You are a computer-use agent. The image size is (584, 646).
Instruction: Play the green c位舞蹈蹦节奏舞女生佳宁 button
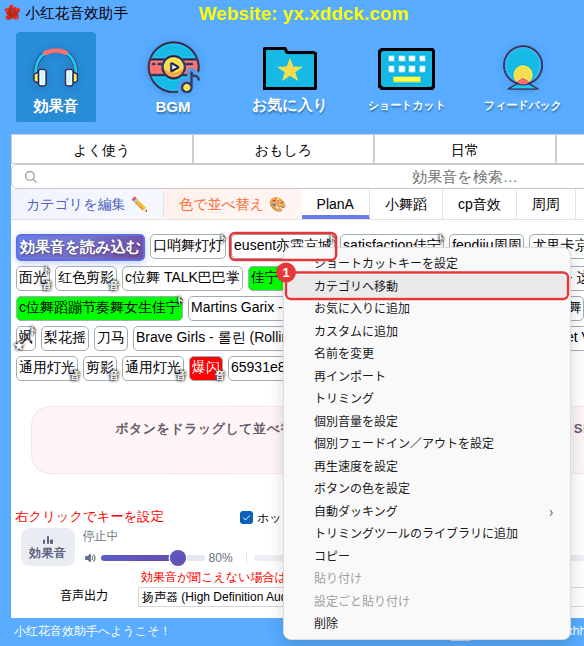[99, 308]
